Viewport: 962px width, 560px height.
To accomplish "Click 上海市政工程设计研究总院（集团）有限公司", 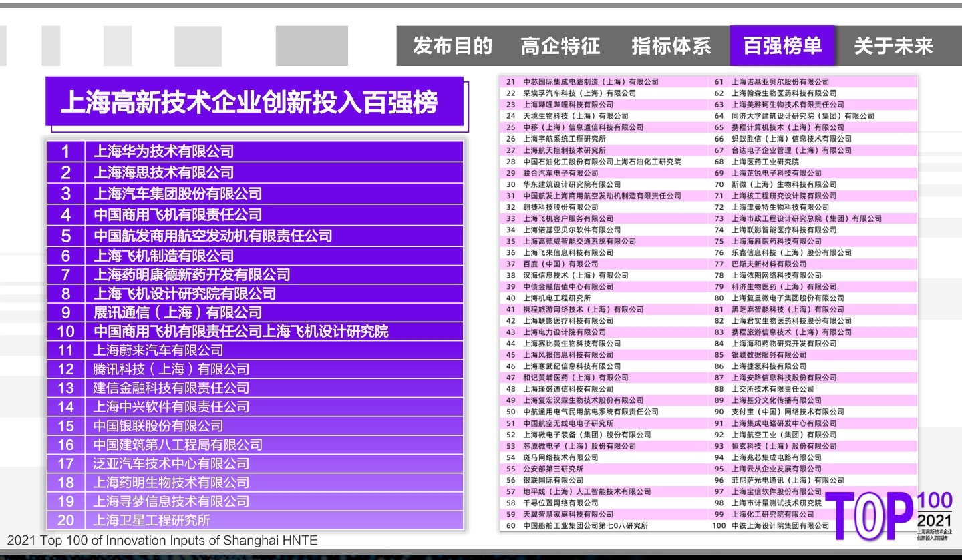I will [x=806, y=218].
